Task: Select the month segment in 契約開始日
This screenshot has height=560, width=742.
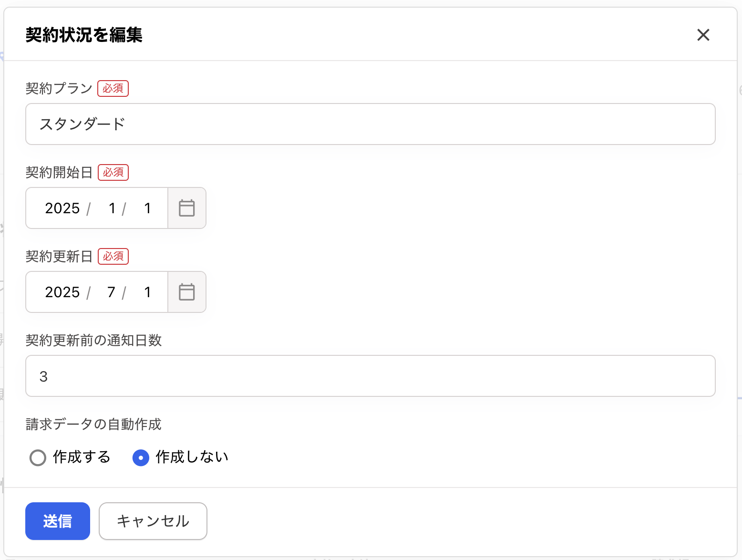Action: pos(112,208)
